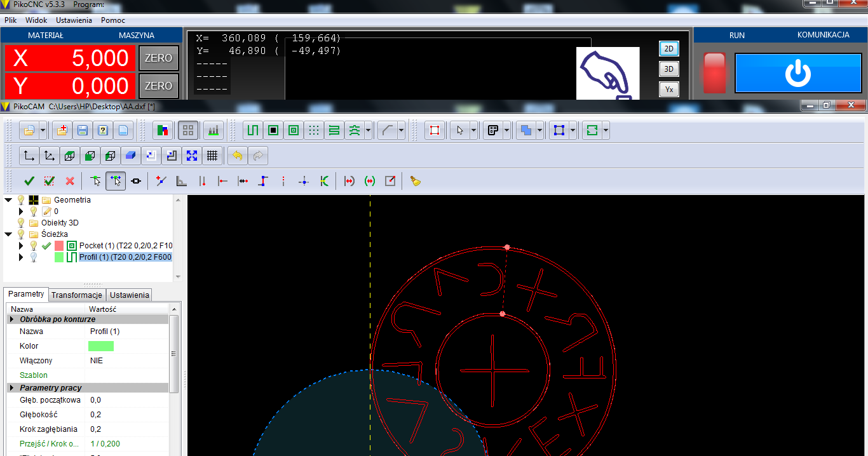868x456 pixels.
Task: Click the 2D XY axis view icon
Action: pyautogui.click(x=29, y=156)
